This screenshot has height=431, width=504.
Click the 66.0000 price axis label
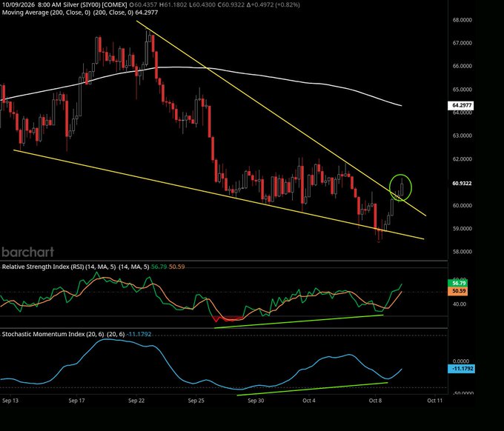(462, 66)
